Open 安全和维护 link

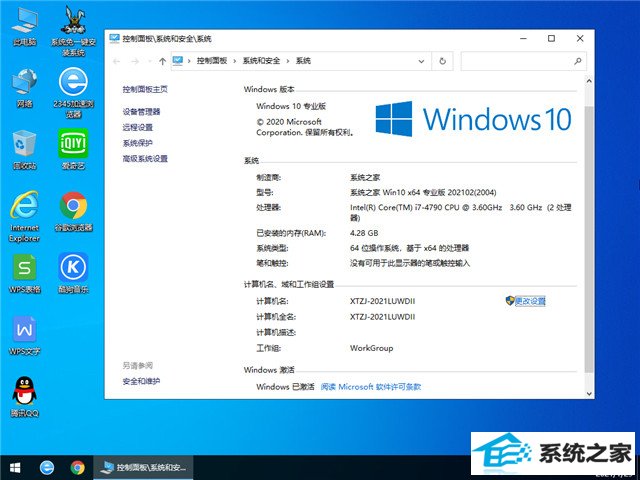pos(141,381)
